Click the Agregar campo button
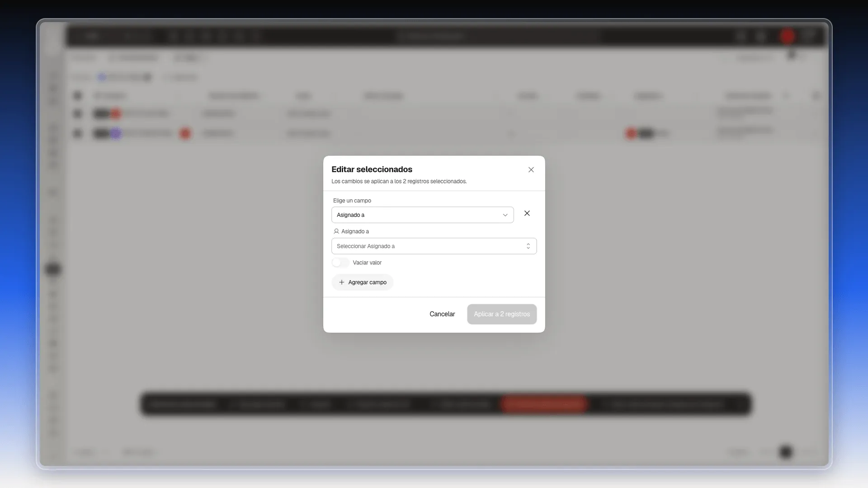Image resolution: width=868 pixels, height=488 pixels. click(x=363, y=282)
